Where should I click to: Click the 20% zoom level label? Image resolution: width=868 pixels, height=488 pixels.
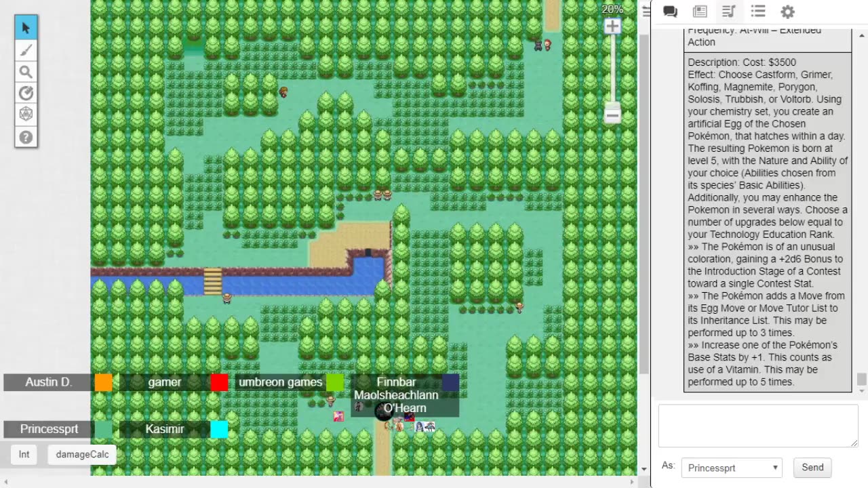tap(612, 9)
